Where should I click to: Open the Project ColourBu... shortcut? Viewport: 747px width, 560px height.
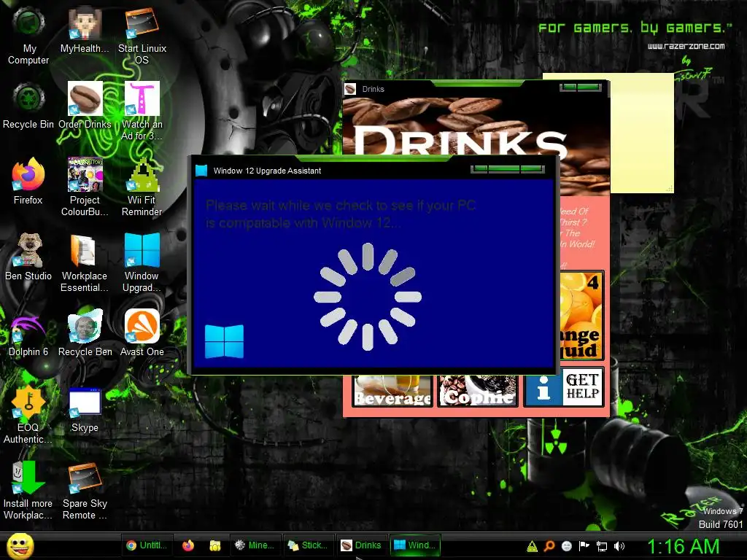85,187
